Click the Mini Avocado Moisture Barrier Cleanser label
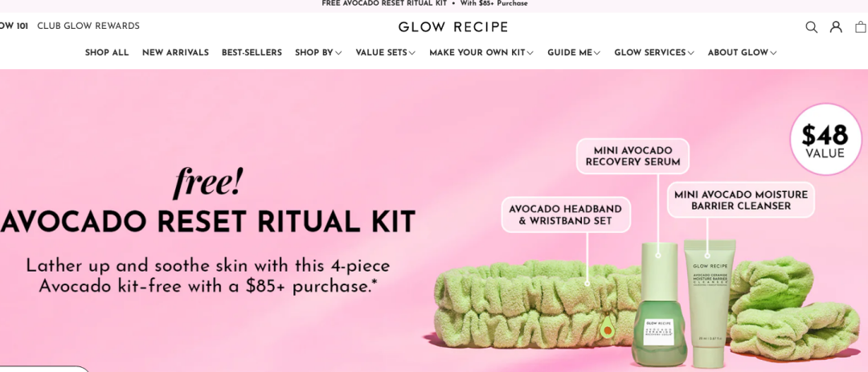 [x=741, y=200]
